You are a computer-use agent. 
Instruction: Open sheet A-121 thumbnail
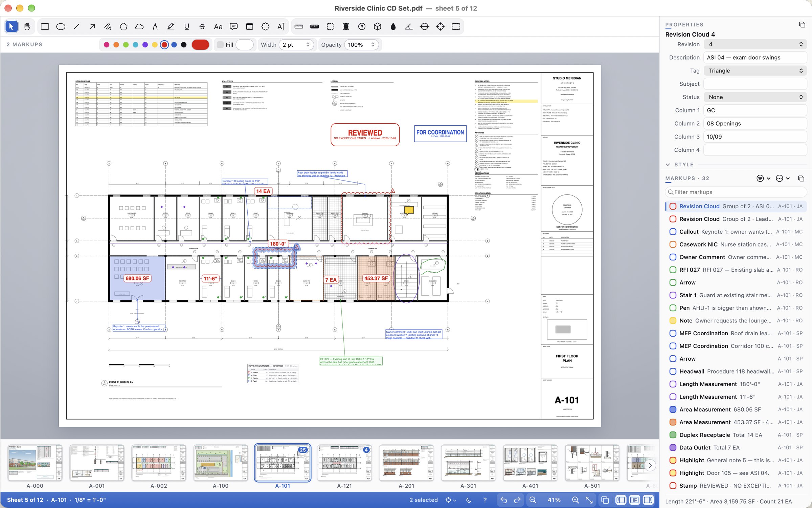344,463
